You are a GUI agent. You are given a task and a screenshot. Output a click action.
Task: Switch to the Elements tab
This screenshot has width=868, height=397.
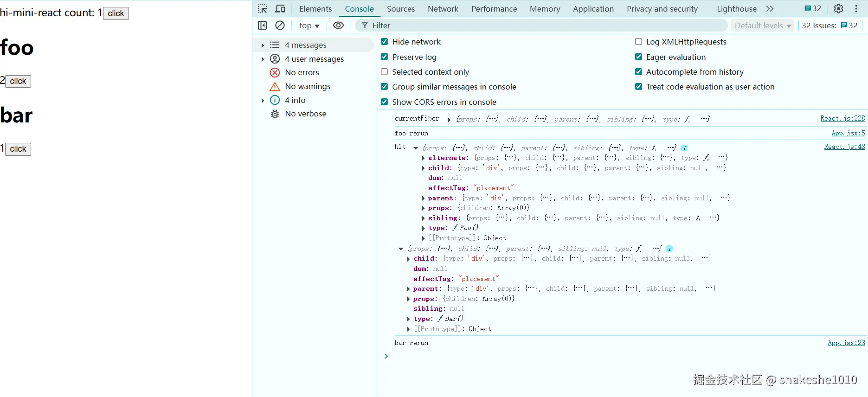315,9
